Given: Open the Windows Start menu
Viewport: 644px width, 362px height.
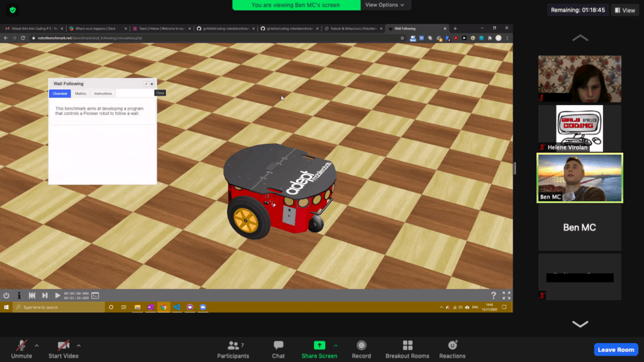Looking at the screenshot, I should (x=6, y=307).
